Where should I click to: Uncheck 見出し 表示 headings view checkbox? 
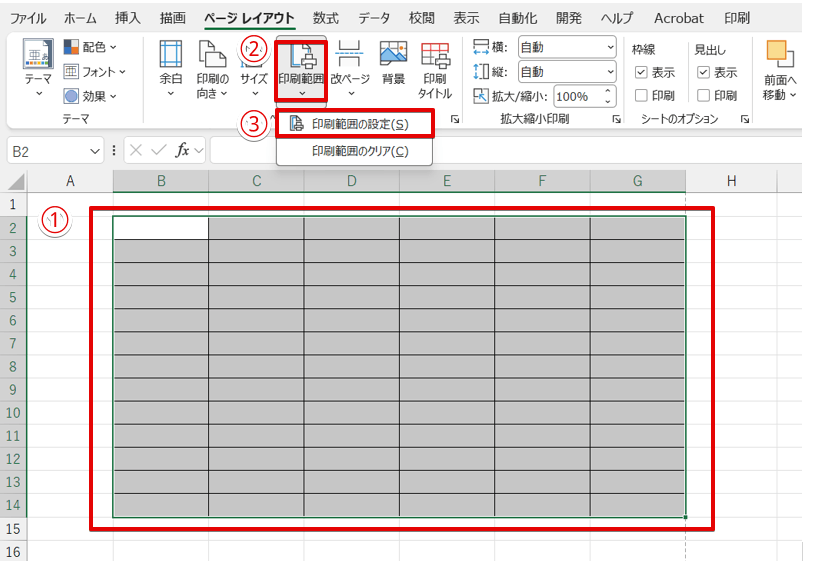[703, 72]
